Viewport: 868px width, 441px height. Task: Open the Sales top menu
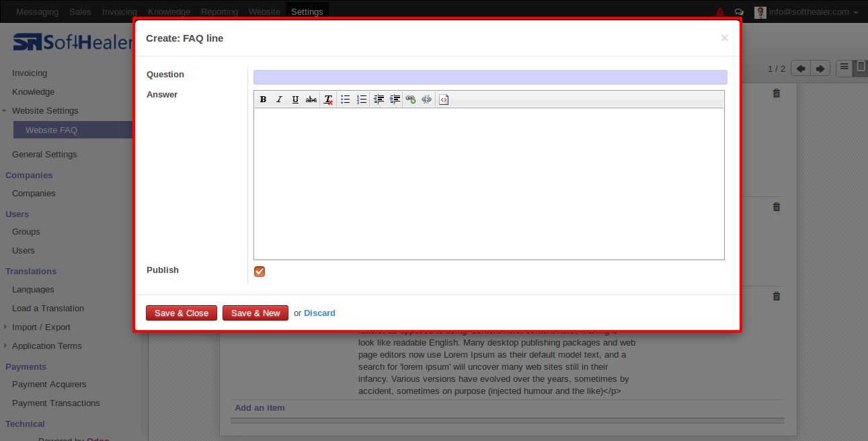(x=80, y=11)
